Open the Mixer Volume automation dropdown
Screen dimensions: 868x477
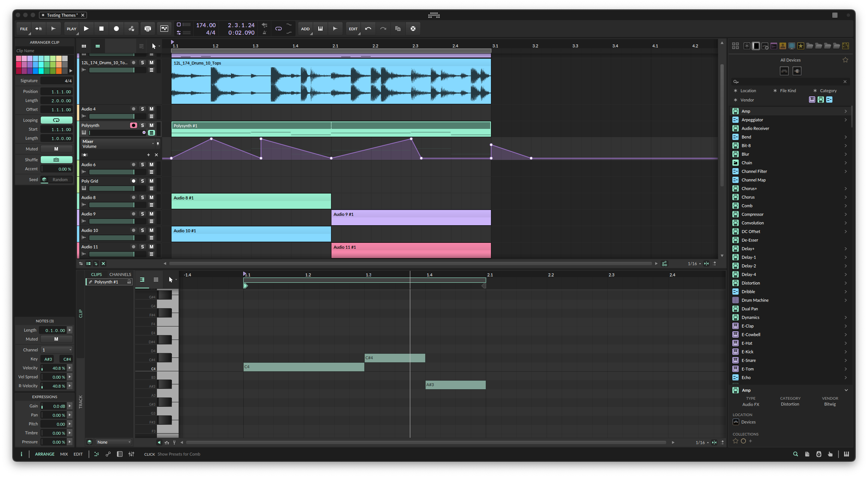(x=153, y=143)
